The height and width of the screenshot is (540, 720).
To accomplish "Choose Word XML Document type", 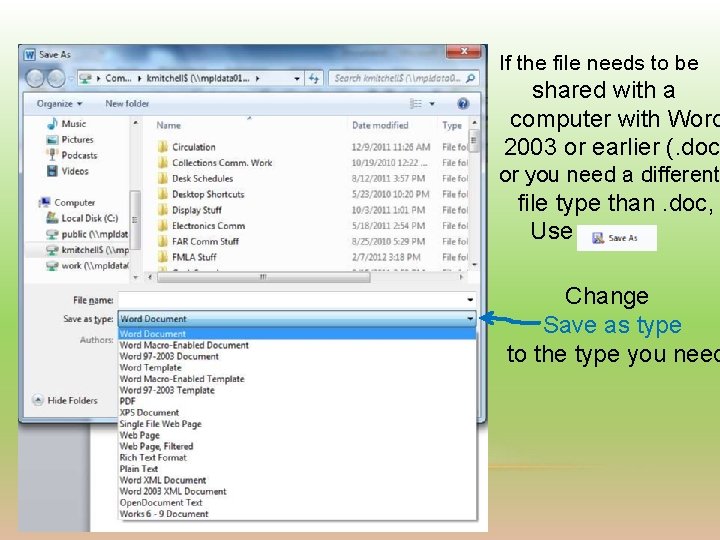I will click(x=297, y=480).
